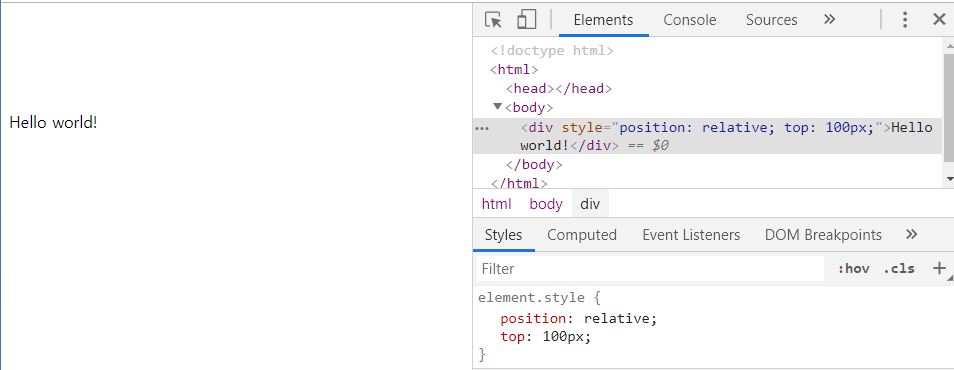Click the DOM tree scrollbar down arrow
Viewport: 954px width, 370px height.
pyautogui.click(x=949, y=179)
